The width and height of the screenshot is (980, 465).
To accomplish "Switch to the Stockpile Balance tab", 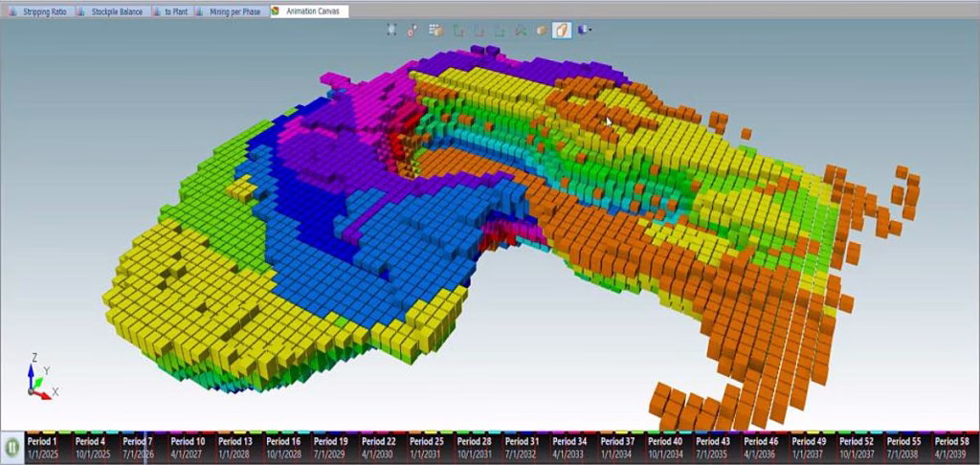I will point(111,11).
